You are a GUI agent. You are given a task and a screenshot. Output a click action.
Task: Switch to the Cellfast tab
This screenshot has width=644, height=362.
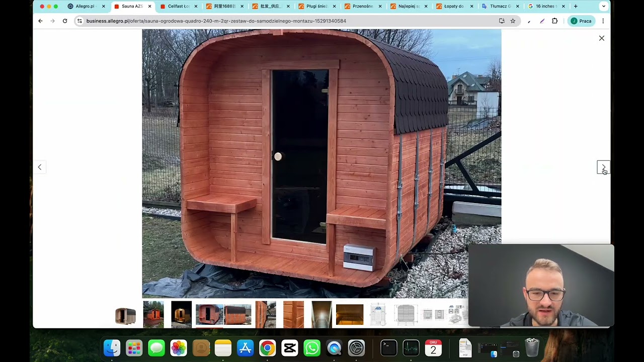(178, 7)
